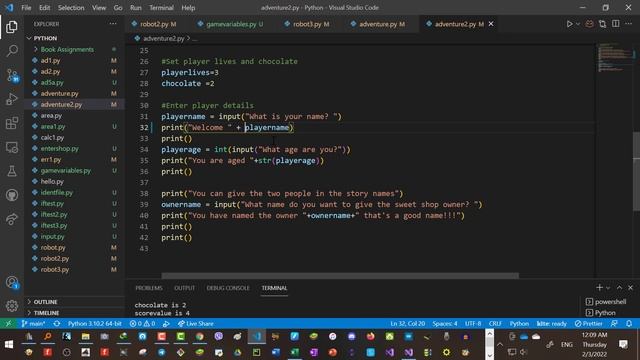The height and width of the screenshot is (360, 640).
Task: Synchronize changes in the status bar
Action: pos(57,324)
